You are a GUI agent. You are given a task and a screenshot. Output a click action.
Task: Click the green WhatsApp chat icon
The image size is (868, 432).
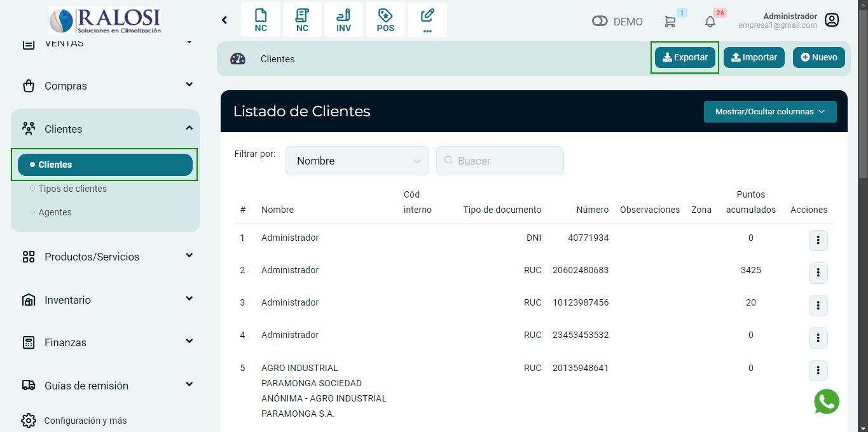click(827, 402)
